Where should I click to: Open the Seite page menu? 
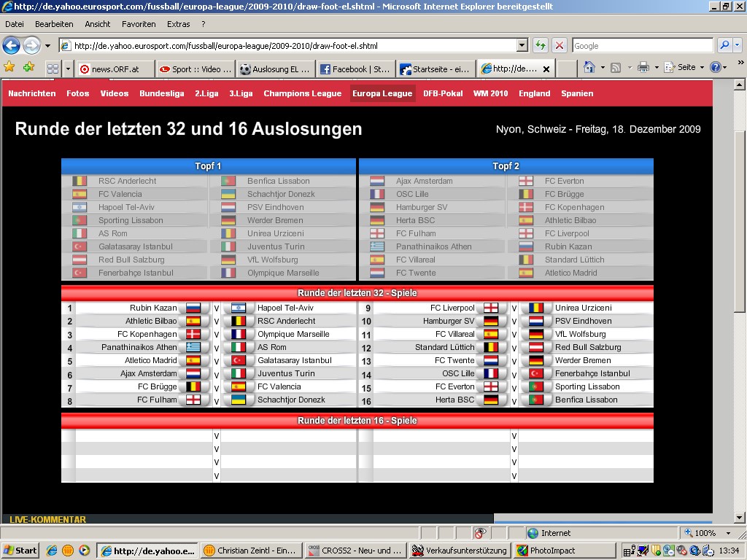684,67
